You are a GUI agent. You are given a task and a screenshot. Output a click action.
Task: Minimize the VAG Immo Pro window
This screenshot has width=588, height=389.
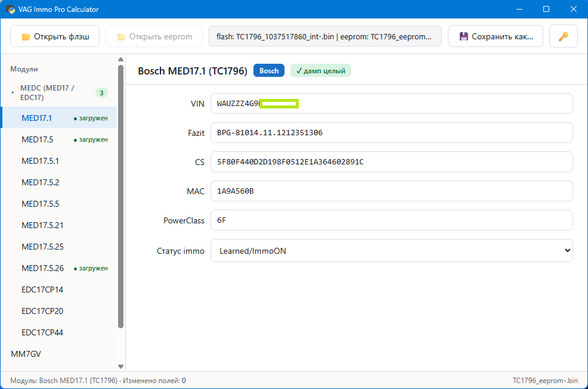click(519, 9)
